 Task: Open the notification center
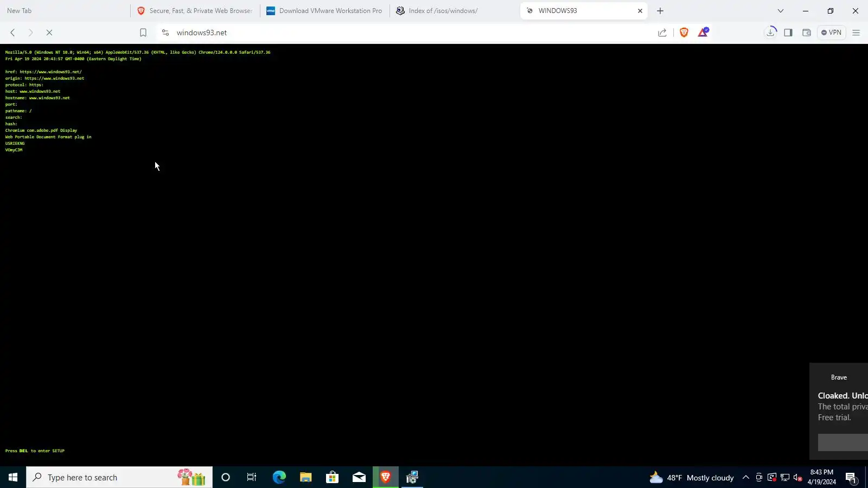851,477
